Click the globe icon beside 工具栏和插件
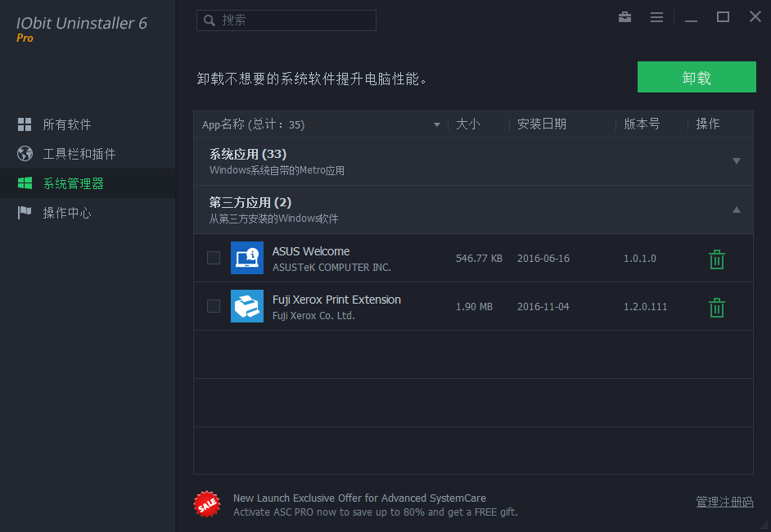771x532 pixels. click(25, 153)
